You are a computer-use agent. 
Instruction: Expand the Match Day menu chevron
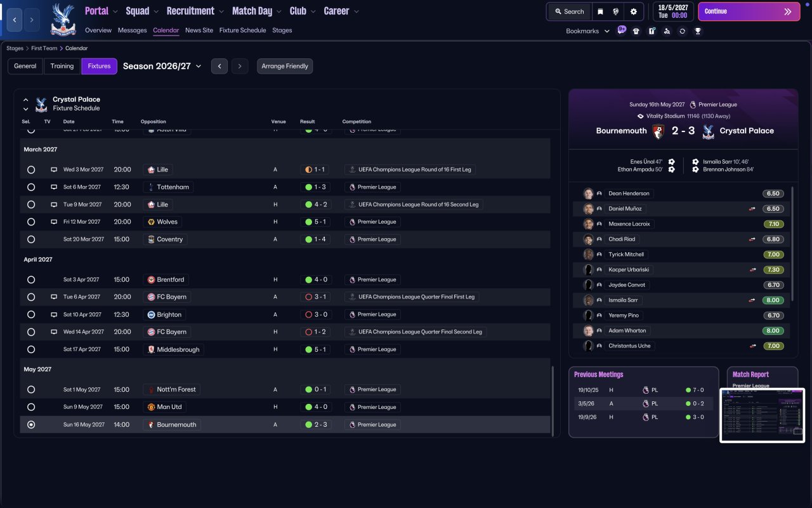278,11
